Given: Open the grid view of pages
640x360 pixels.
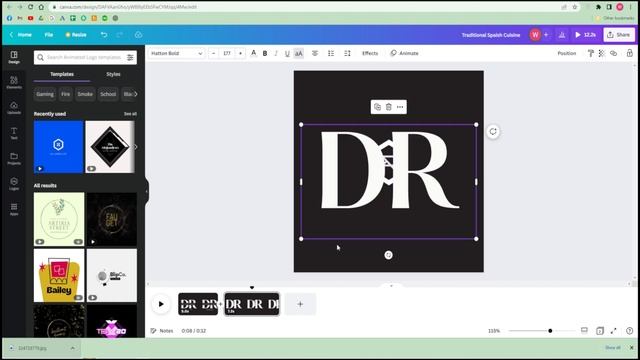Looking at the screenshot, I should tap(600, 331).
